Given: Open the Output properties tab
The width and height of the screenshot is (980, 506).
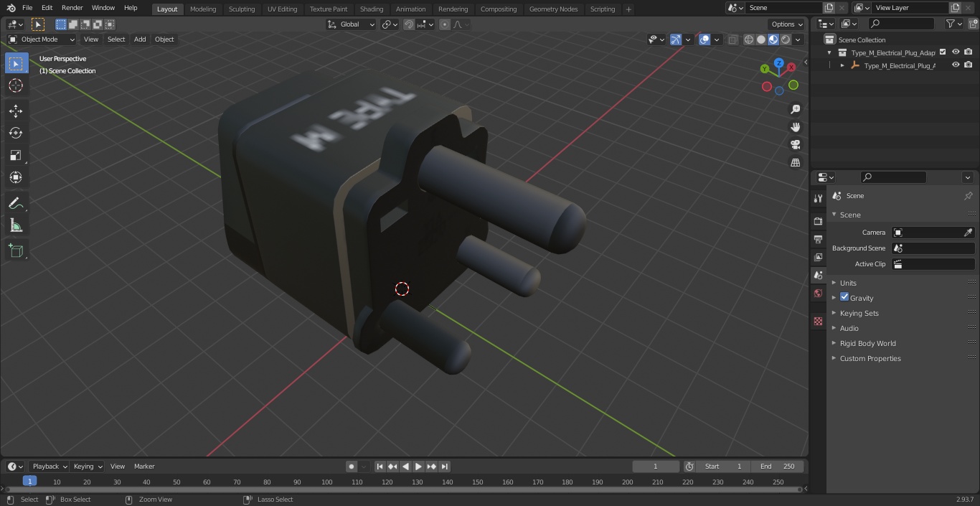Looking at the screenshot, I should click(x=818, y=239).
